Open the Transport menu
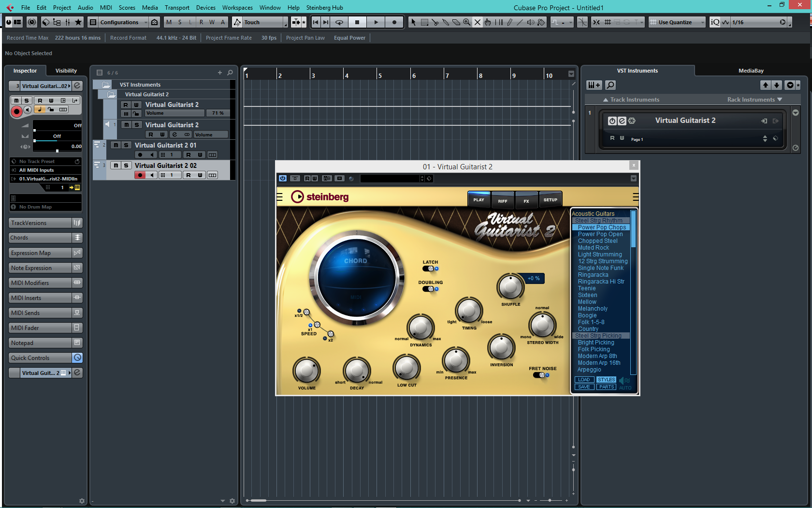 pos(177,7)
